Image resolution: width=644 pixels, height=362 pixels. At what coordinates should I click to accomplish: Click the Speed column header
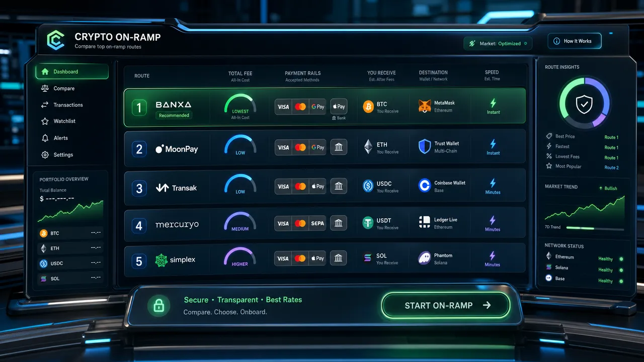[x=492, y=75]
